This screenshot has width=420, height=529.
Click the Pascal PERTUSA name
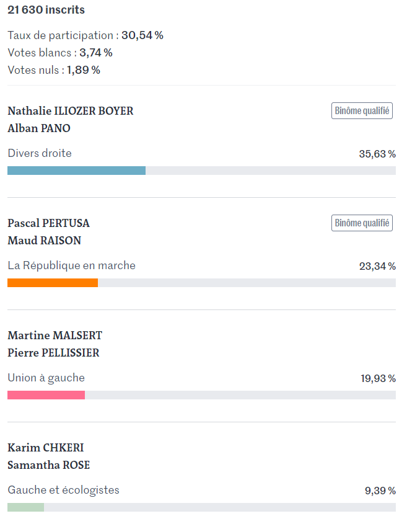point(48,223)
